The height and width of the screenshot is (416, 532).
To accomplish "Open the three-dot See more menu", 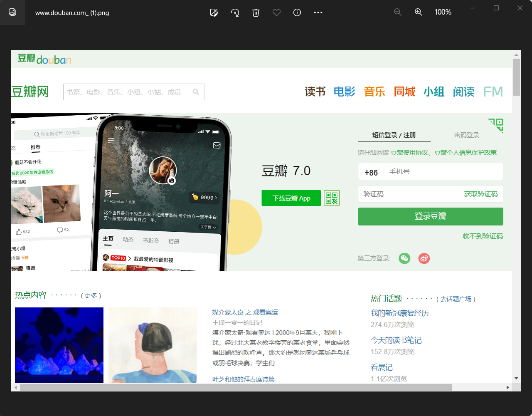I will pyautogui.click(x=318, y=12).
